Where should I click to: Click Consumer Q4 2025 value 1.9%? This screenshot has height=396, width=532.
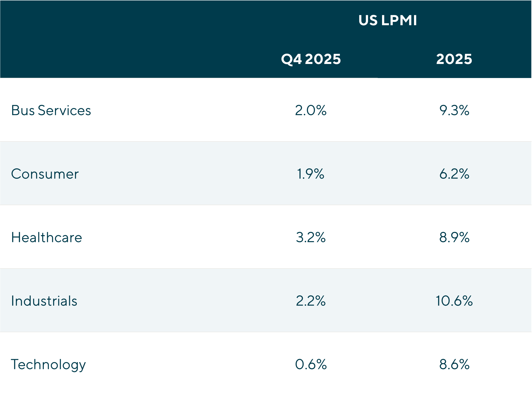click(311, 174)
